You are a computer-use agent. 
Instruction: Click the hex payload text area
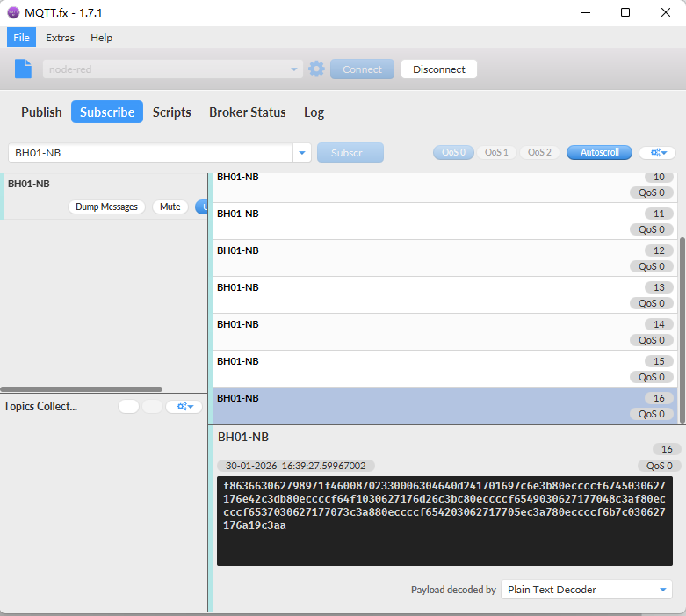[x=444, y=521]
